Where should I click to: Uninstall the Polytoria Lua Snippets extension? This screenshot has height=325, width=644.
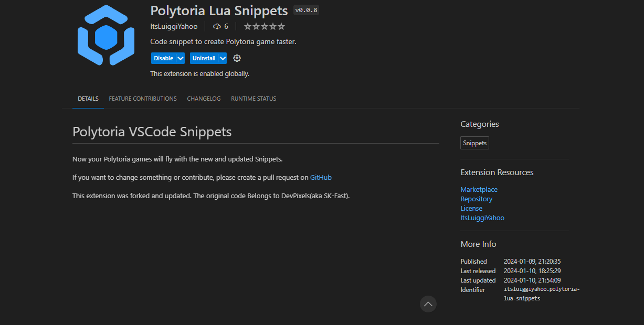point(204,58)
